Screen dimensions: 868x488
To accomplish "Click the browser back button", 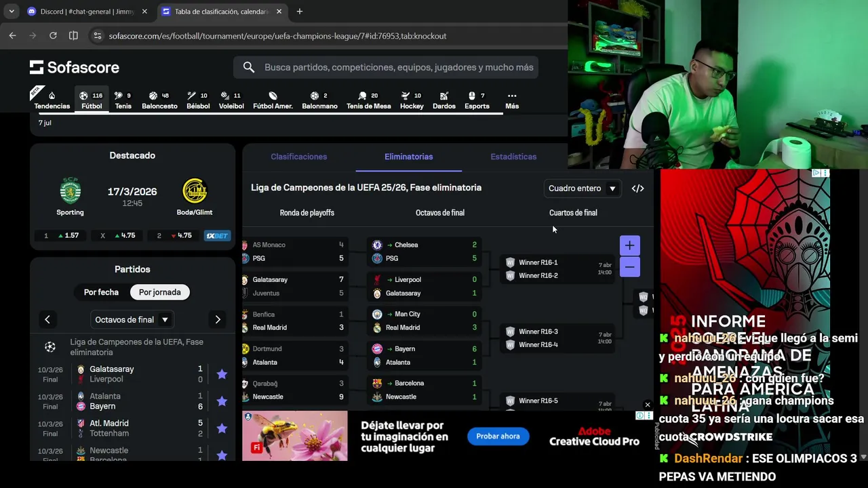I will pyautogui.click(x=12, y=36).
